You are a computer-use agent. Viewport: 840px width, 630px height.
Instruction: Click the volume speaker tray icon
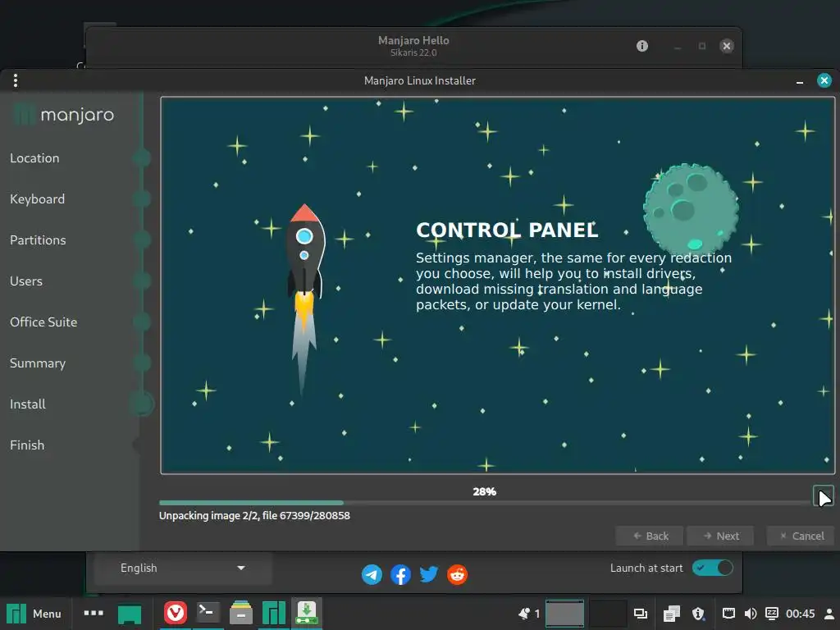coord(751,614)
